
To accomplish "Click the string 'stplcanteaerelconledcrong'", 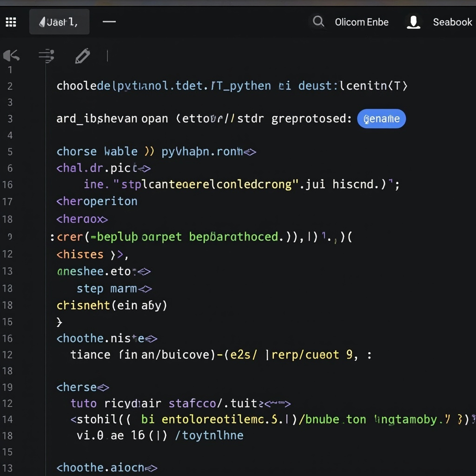I will pyautogui.click(x=206, y=184).
